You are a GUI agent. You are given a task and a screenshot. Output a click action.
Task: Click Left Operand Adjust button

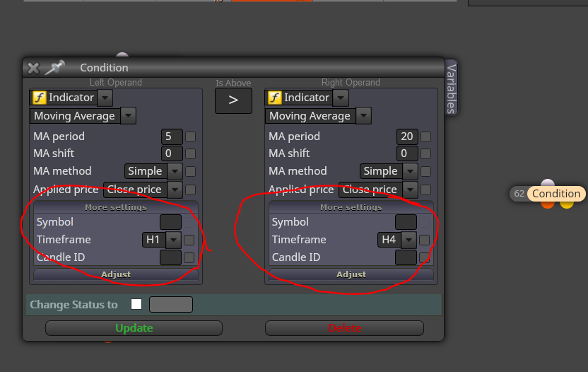tap(116, 274)
